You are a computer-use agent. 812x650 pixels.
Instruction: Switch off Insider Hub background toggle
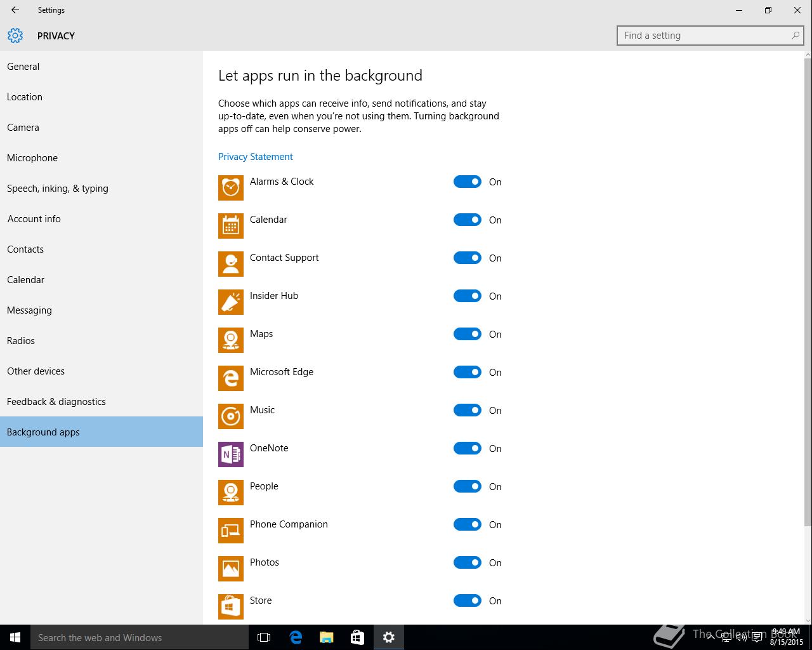(468, 296)
